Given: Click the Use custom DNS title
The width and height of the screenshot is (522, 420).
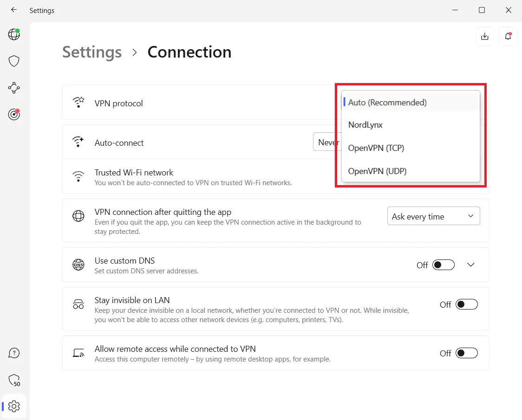Looking at the screenshot, I should [124, 261].
